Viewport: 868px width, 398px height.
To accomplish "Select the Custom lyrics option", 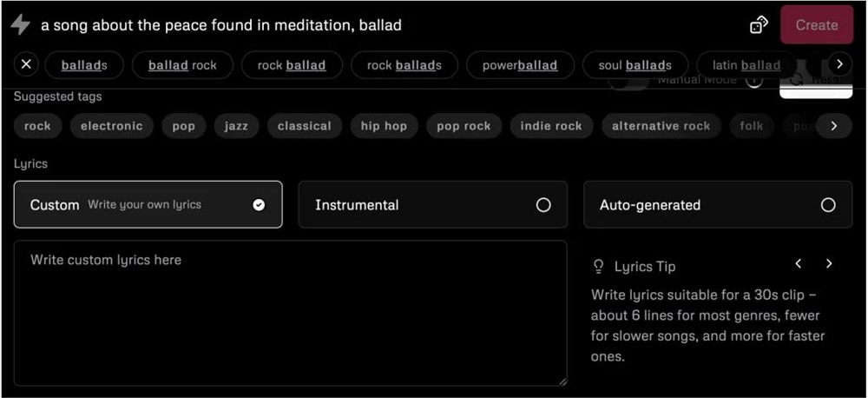I will [148, 205].
